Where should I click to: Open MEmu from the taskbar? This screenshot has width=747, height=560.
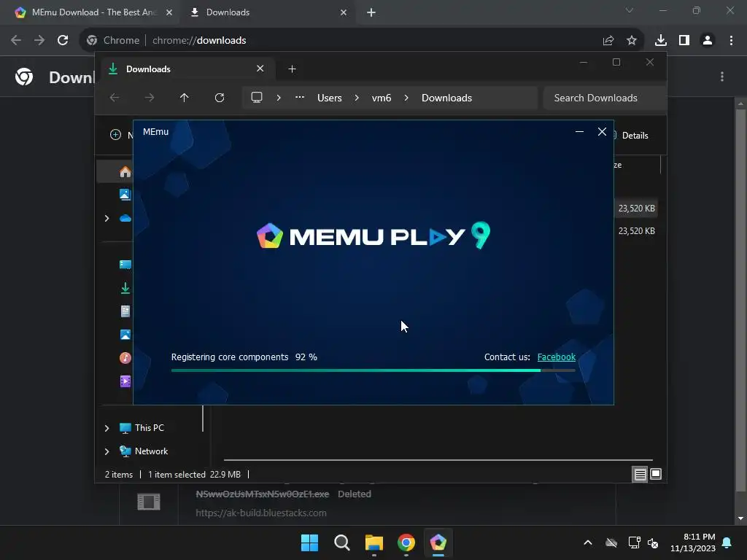pyautogui.click(x=438, y=542)
